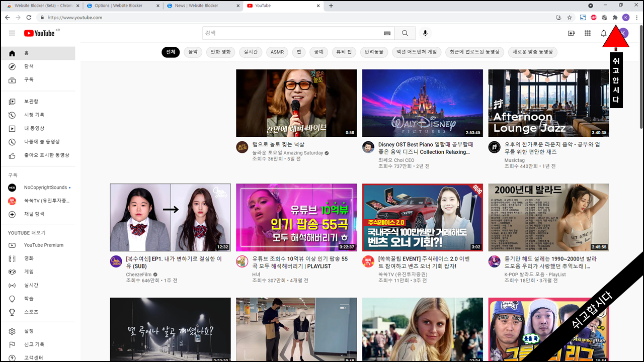Open 쏙쏙TV subscription in sidebar
The width and height of the screenshot is (644, 362).
point(38,201)
